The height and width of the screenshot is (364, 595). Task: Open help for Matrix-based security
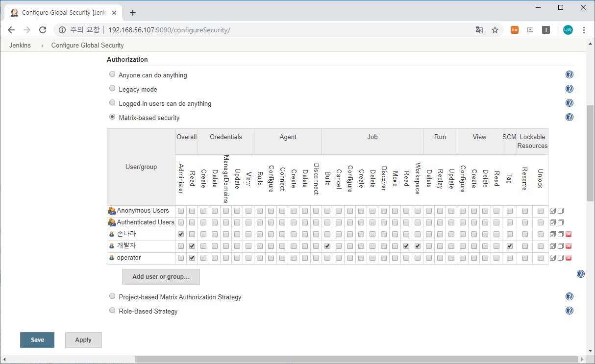click(570, 118)
